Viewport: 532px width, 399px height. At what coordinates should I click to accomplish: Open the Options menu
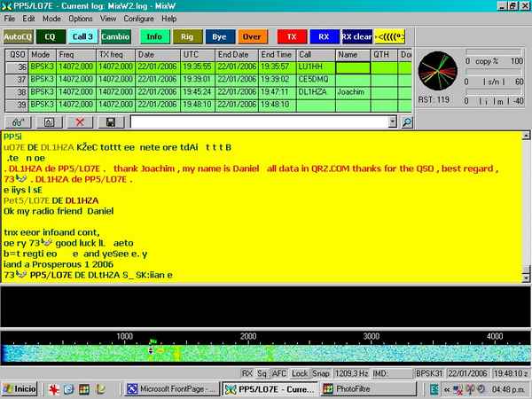(81, 19)
